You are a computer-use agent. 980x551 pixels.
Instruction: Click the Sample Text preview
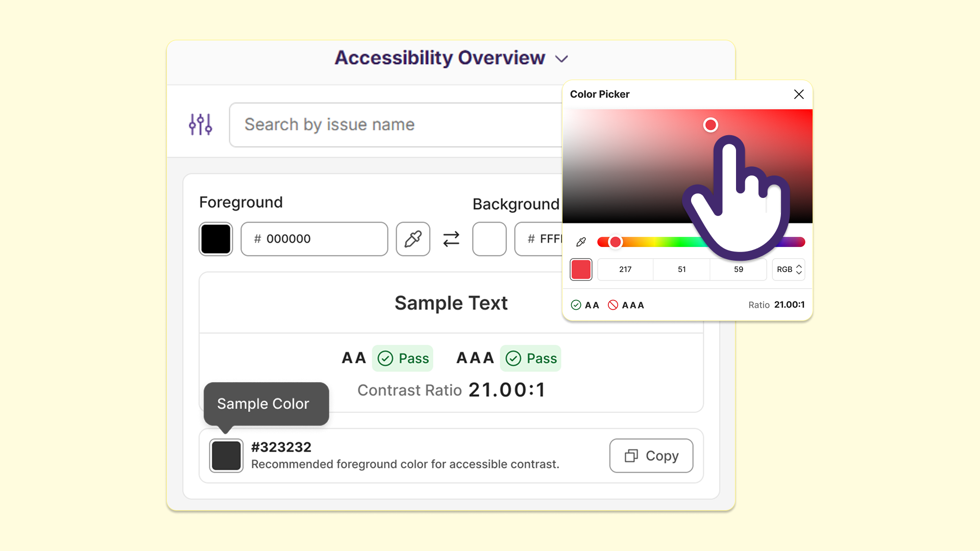click(x=451, y=303)
